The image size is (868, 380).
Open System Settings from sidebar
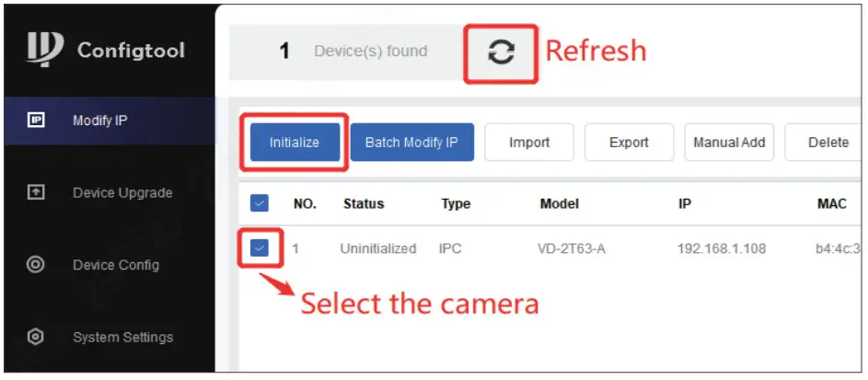click(x=122, y=337)
